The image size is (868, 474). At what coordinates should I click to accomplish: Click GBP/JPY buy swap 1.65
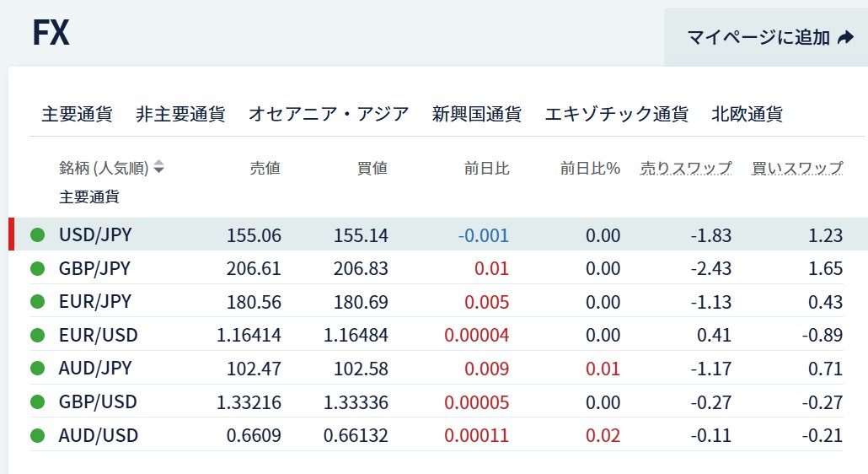pyautogui.click(x=825, y=268)
